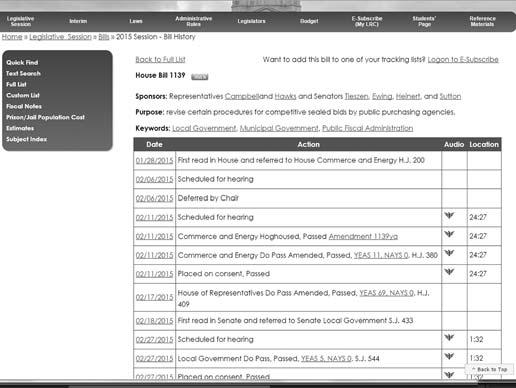The height and width of the screenshot is (388, 516).
Task: Open Amendment 1139va link
Action: coord(363,236)
